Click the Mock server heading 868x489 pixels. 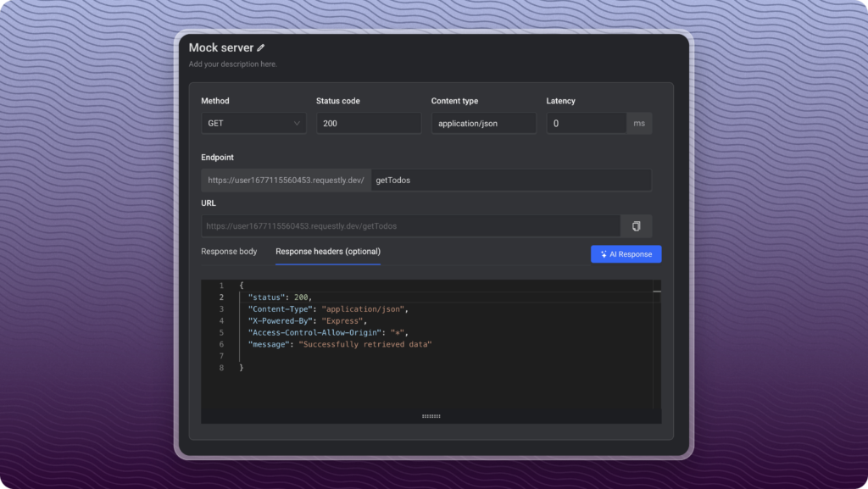[221, 48]
